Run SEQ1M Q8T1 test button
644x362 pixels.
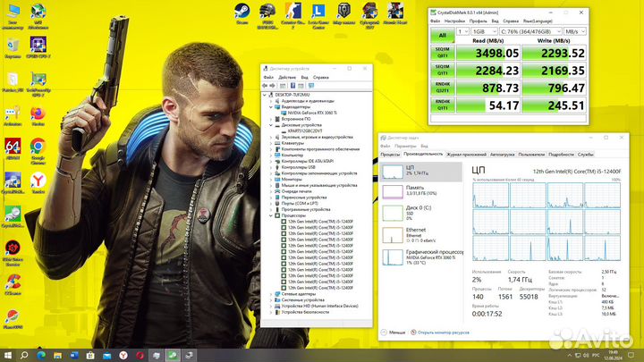[x=443, y=53]
